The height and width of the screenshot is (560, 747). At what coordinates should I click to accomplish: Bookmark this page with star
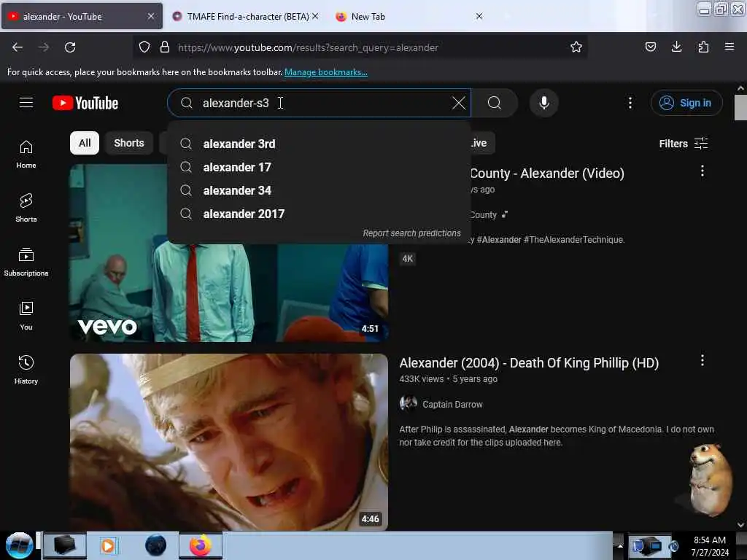tap(576, 47)
